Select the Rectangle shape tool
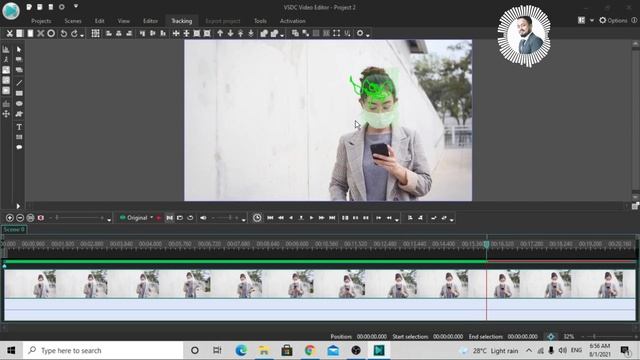640x360 pixels. pos(19,93)
